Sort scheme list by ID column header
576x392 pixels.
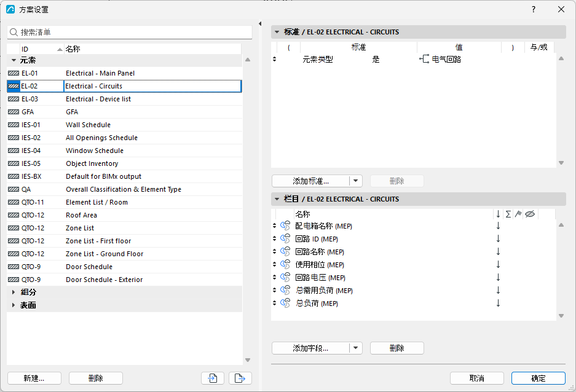tap(42, 49)
